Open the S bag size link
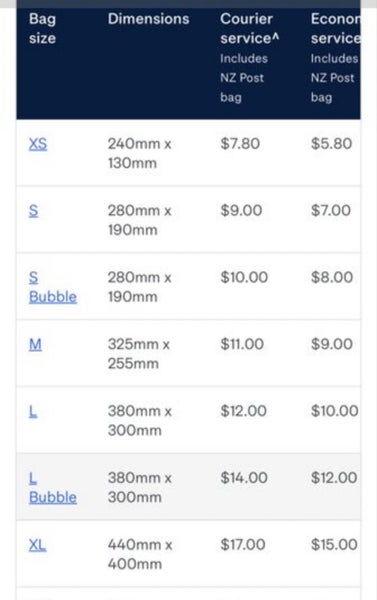The height and width of the screenshot is (600, 377). click(x=34, y=210)
